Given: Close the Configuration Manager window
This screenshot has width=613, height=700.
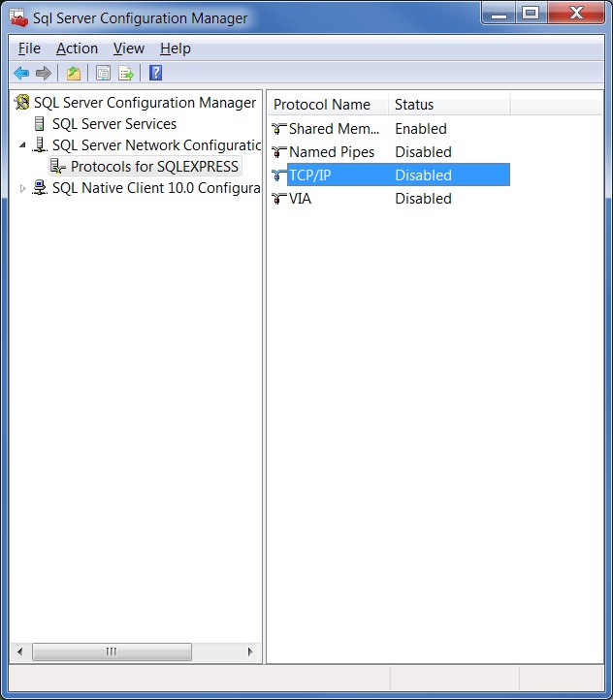Looking at the screenshot, I should (576, 14).
